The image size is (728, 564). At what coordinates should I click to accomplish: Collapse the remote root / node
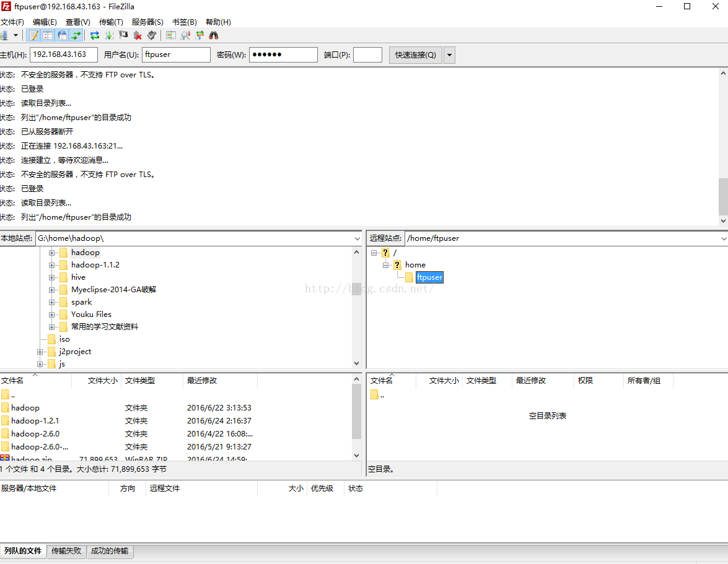click(374, 253)
